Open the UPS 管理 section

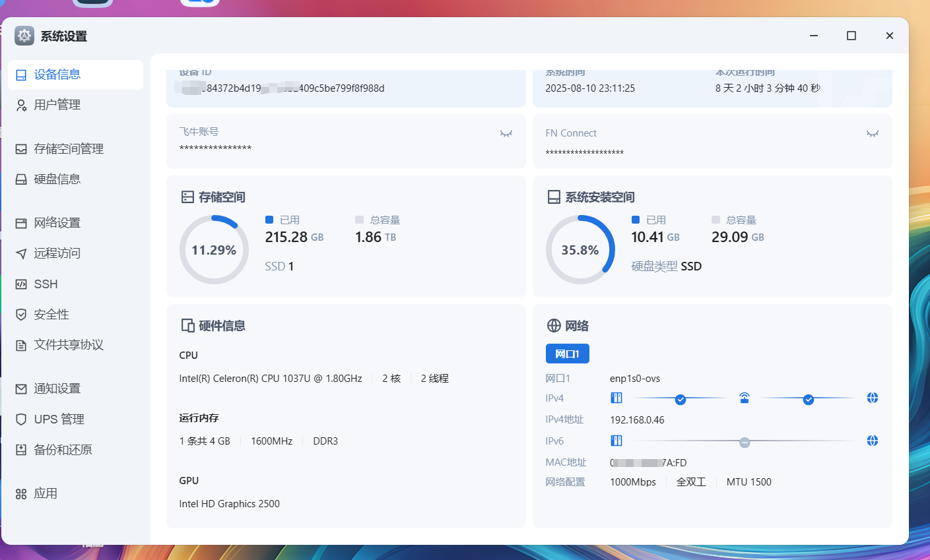tap(59, 420)
